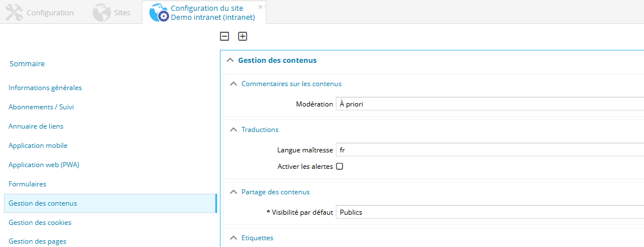The height and width of the screenshot is (247, 644).
Task: Collapse the Gestion des contenus section
Action: (230, 60)
